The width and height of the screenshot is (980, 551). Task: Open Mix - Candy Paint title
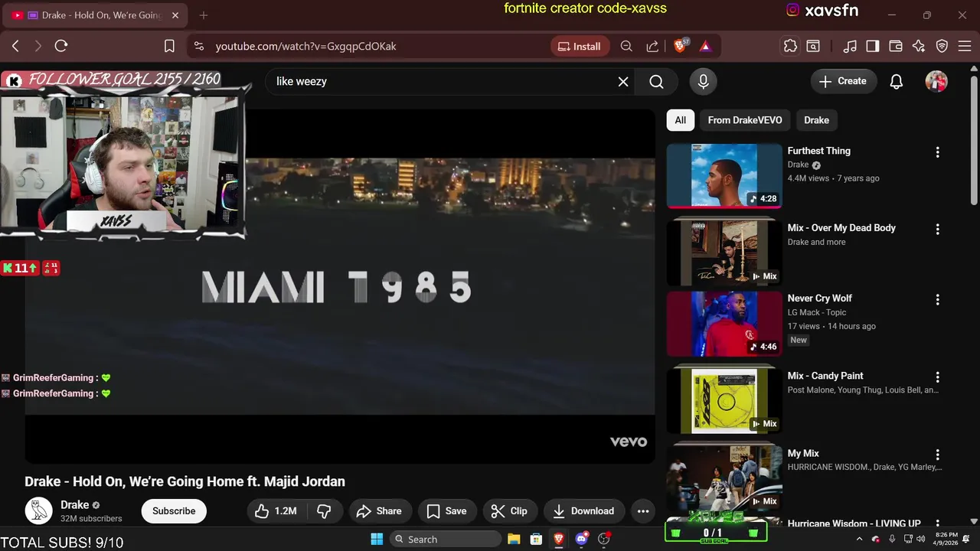click(x=825, y=376)
